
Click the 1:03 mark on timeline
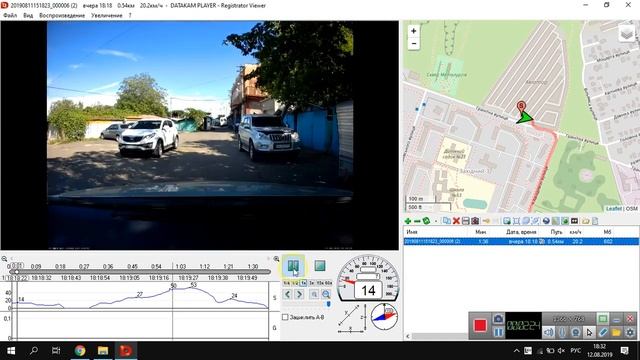click(x=181, y=267)
